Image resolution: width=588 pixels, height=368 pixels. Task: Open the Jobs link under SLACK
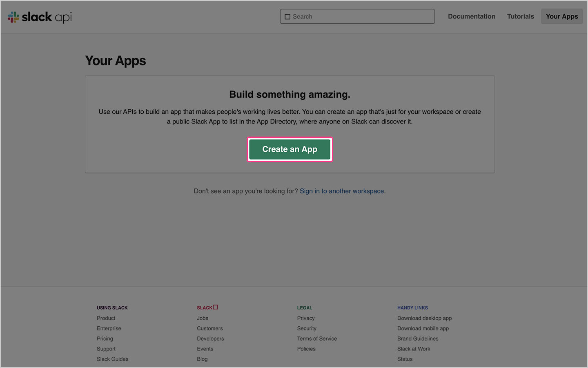(202, 318)
